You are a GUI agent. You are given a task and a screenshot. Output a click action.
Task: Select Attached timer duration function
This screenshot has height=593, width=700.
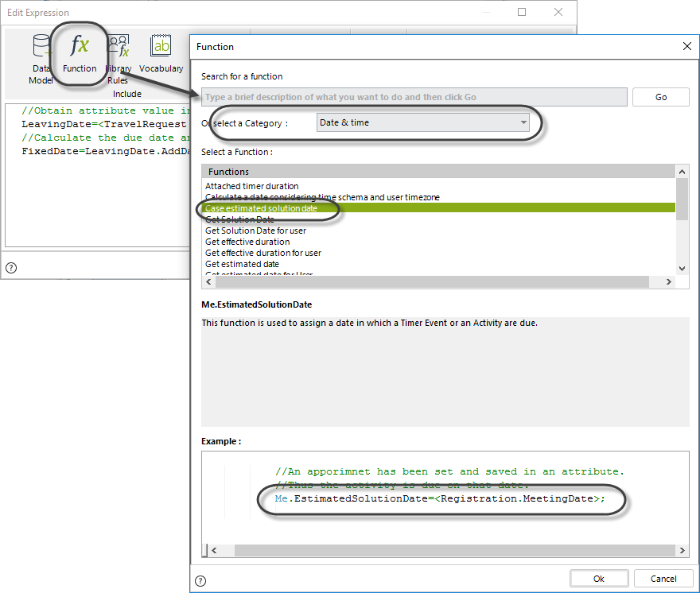point(252,186)
